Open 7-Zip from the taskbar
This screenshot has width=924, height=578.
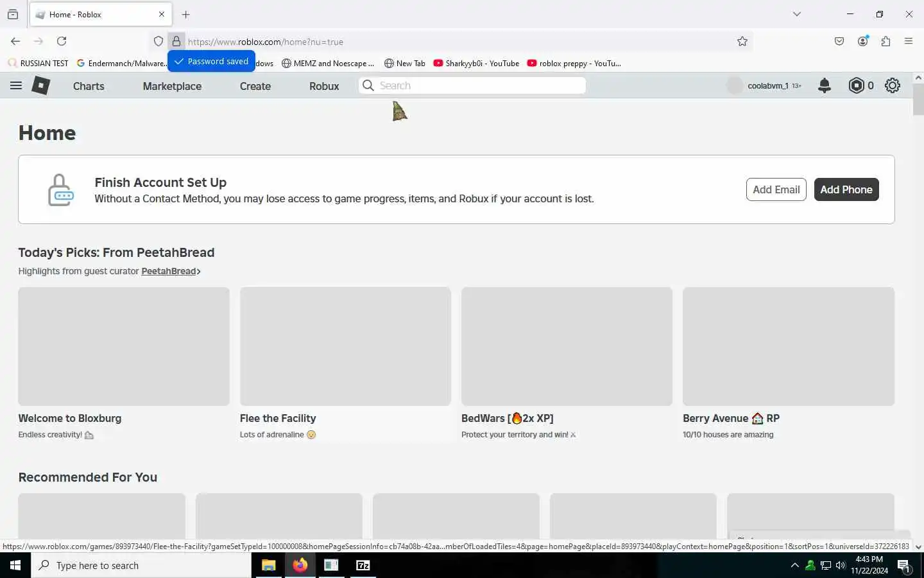tap(363, 565)
